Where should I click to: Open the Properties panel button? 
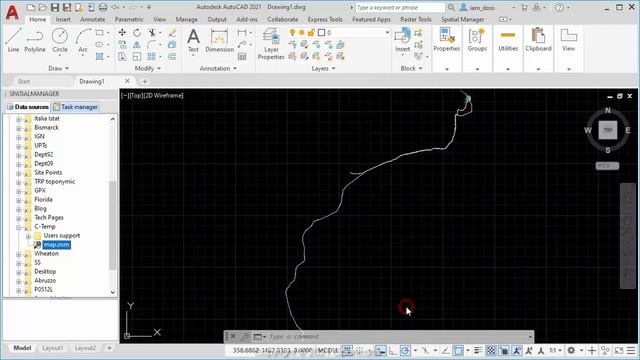click(447, 41)
